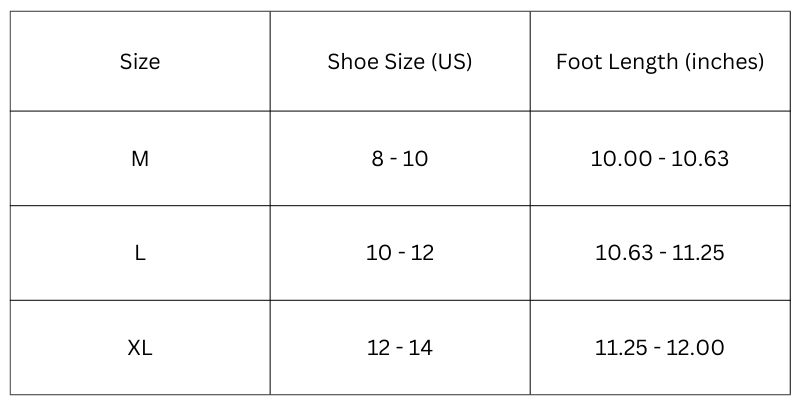Click the Shoe Size (US) header cell
The height and width of the screenshot is (400, 800).
(x=400, y=62)
